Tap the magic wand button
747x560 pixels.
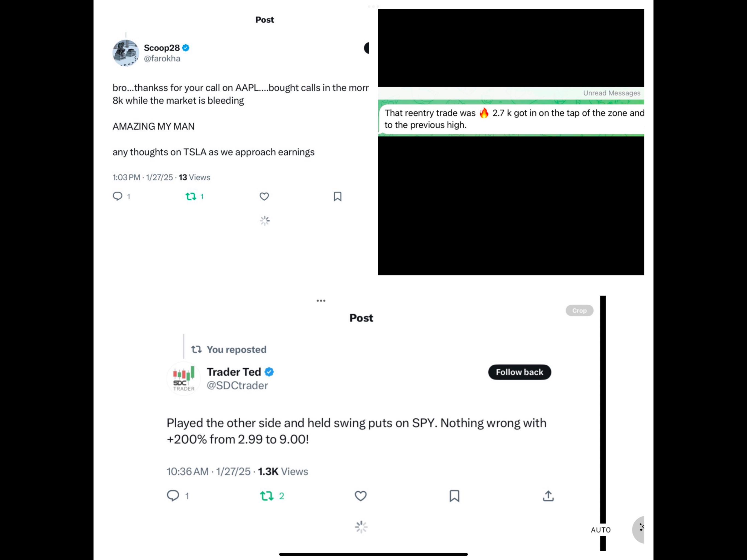(x=640, y=529)
